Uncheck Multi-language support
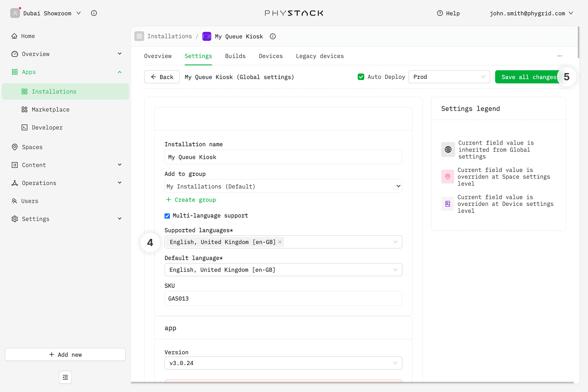 167,216
